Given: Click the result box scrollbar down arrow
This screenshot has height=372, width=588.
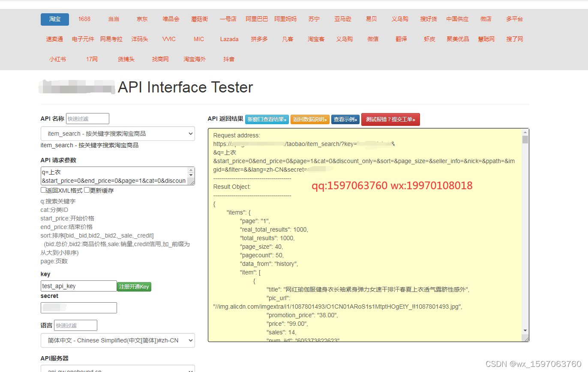Looking at the screenshot, I should click(x=525, y=330).
